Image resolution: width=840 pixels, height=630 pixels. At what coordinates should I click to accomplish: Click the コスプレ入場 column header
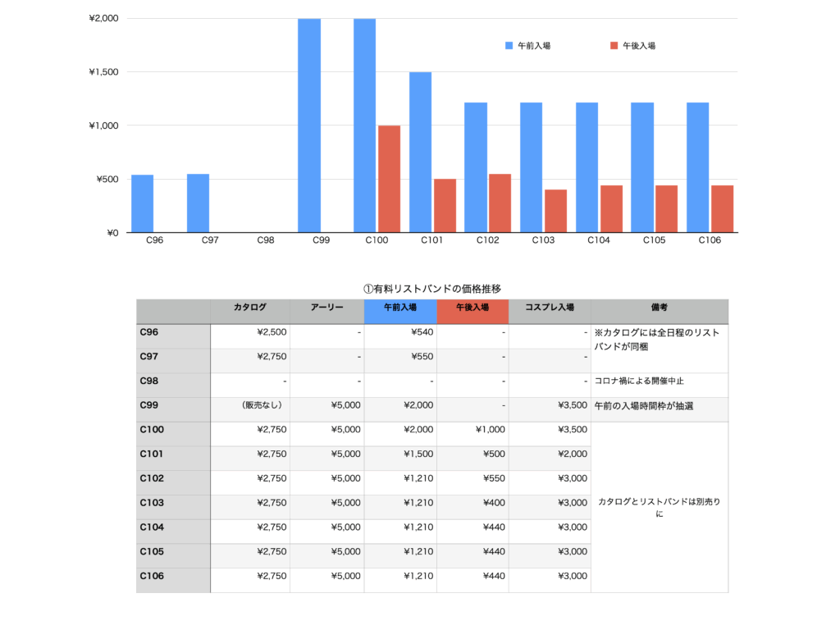(549, 308)
